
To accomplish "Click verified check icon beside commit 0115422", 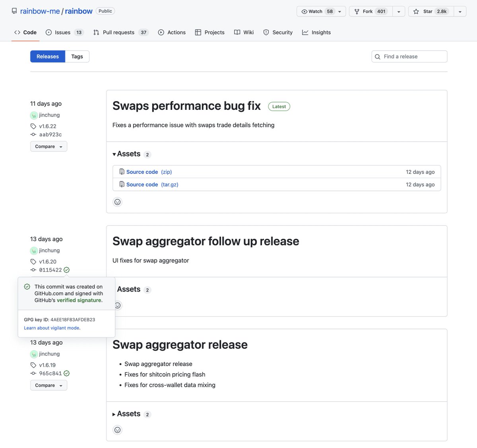I will 67,270.
